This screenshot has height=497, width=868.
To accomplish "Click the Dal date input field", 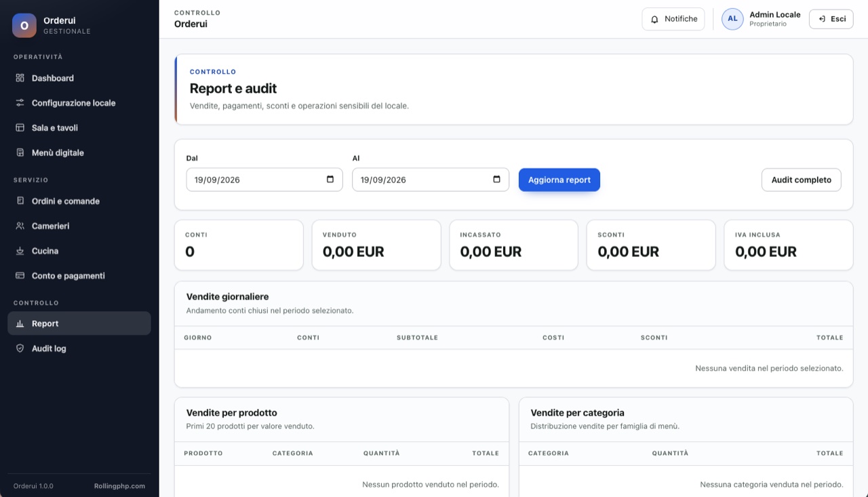I will pyautogui.click(x=264, y=180).
